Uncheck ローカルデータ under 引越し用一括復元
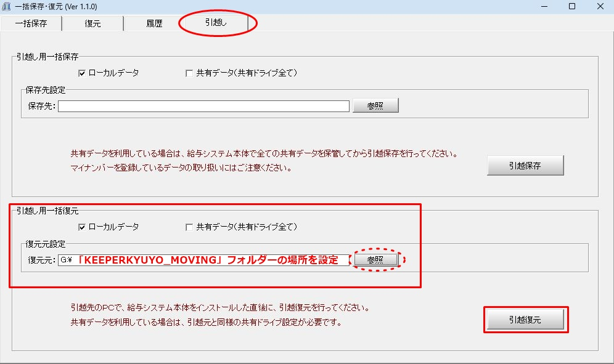The image size is (614, 364). [81, 227]
